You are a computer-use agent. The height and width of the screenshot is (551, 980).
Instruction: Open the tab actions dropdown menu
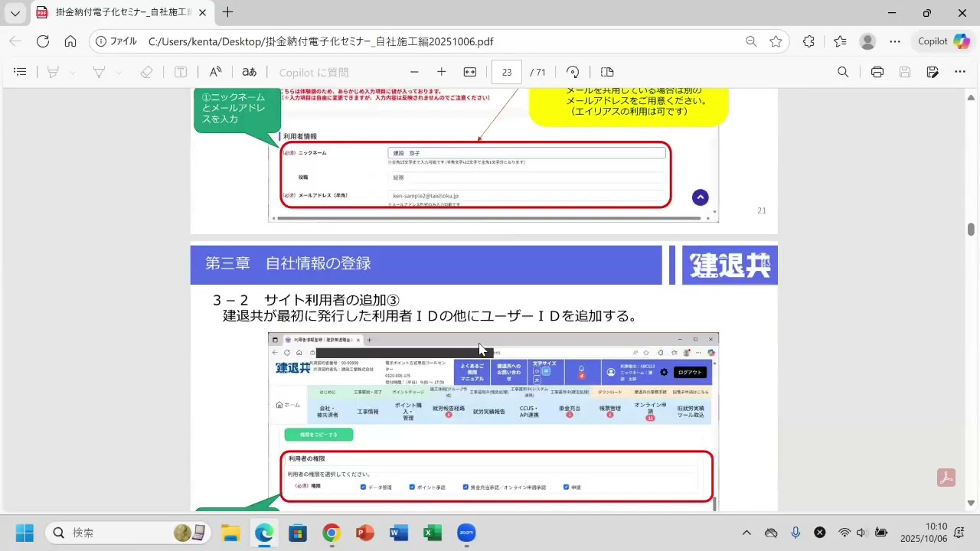point(15,12)
